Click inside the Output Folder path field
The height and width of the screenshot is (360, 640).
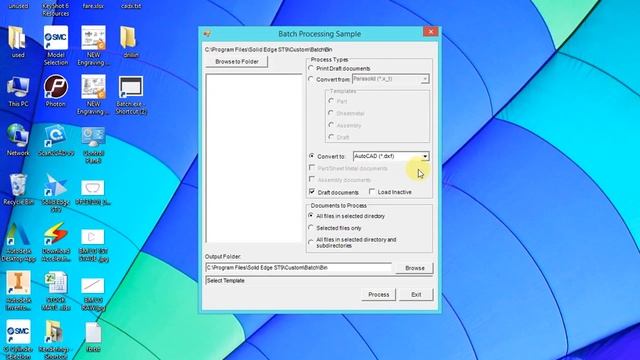tap(298, 268)
